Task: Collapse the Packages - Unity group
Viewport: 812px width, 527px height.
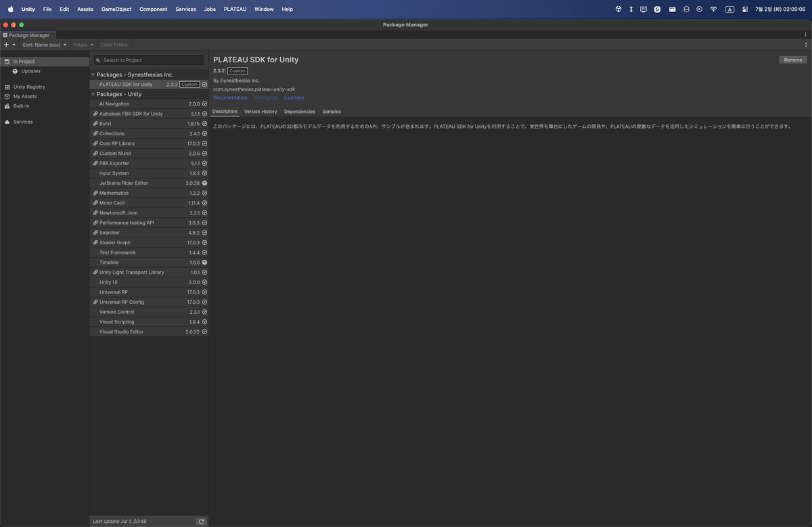Action: click(93, 94)
